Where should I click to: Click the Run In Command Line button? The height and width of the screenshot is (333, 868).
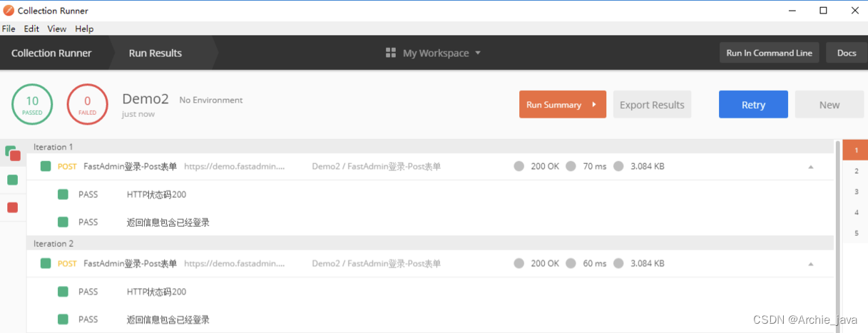coord(769,53)
